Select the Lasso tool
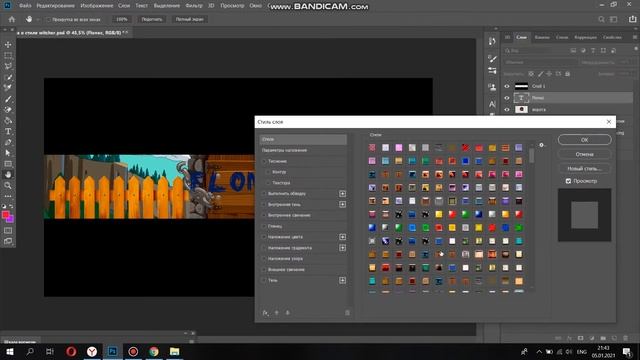Image resolution: width=640 pixels, height=360 pixels. (x=8, y=66)
